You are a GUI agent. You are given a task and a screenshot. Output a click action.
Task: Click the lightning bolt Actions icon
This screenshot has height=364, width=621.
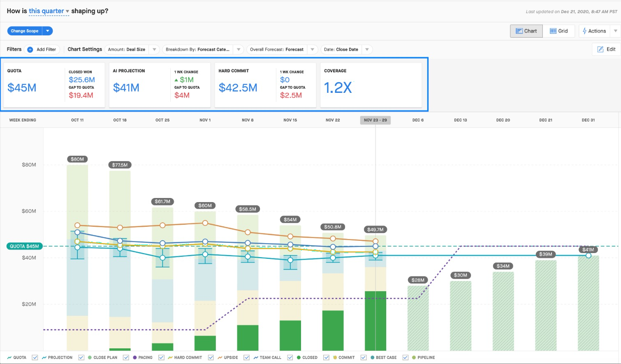[x=584, y=31]
